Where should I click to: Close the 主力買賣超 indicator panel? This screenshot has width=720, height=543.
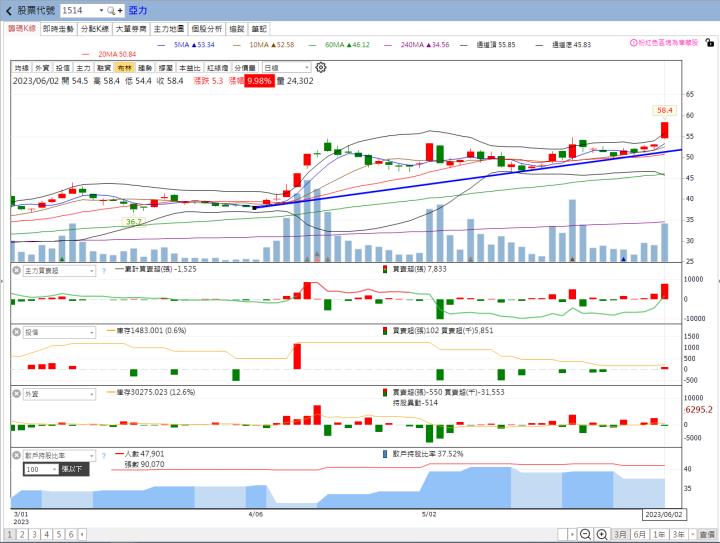pyautogui.click(x=16, y=271)
